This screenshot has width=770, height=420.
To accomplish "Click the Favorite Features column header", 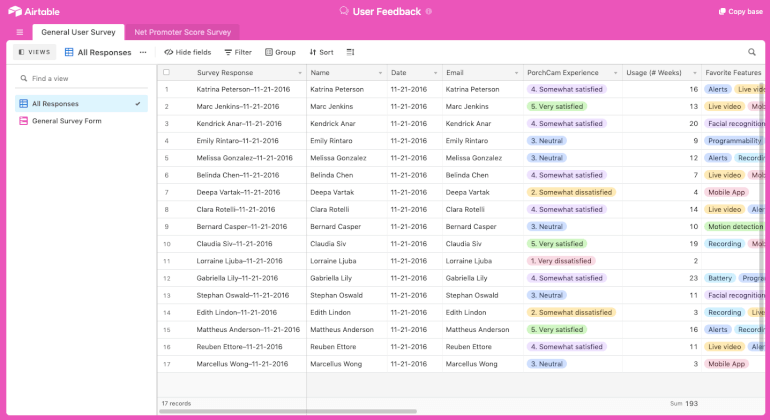I will click(x=733, y=73).
